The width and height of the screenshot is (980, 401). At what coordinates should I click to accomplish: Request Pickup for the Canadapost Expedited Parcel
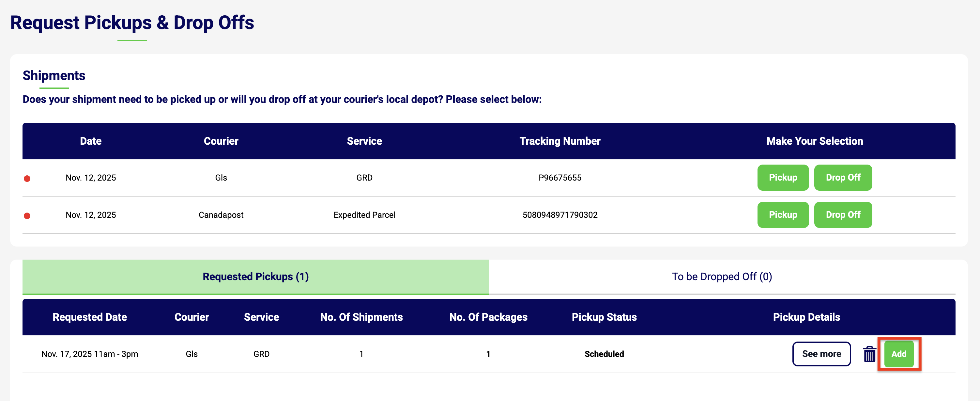tap(783, 215)
